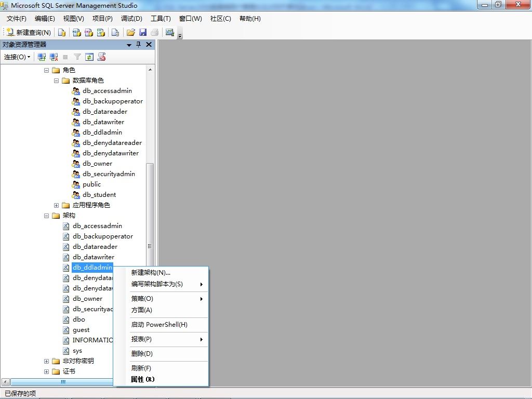Select the db_securityadmin database role

point(109,174)
